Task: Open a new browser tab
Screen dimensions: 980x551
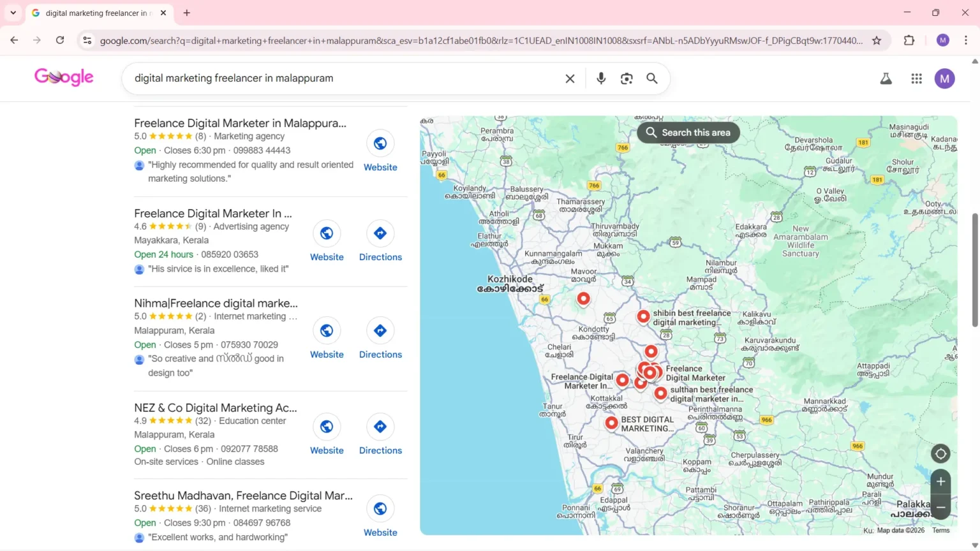Action: [186, 13]
